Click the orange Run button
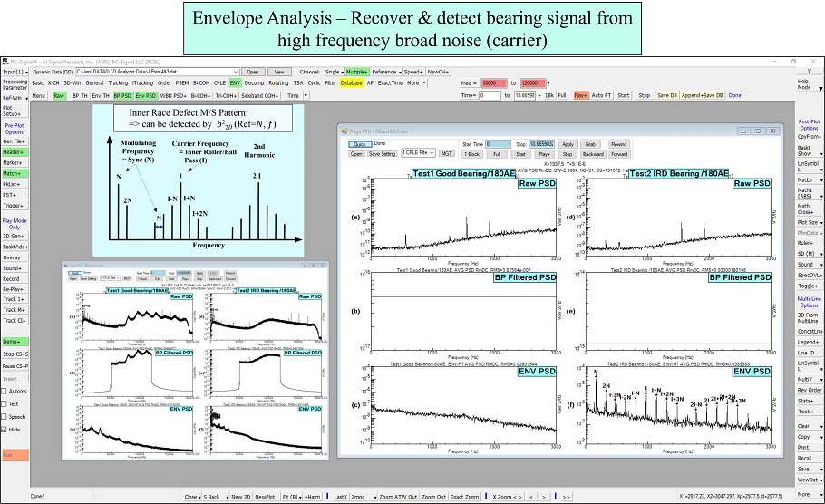825x504 pixels. 14,453
